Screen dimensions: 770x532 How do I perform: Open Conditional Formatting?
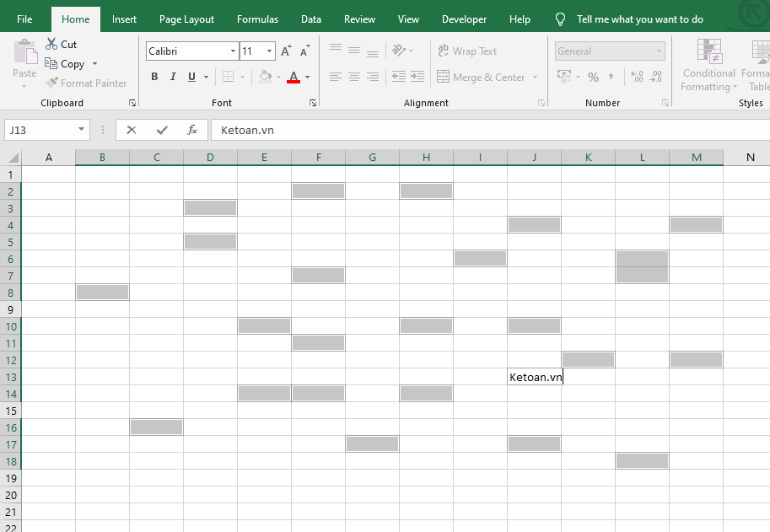point(708,65)
